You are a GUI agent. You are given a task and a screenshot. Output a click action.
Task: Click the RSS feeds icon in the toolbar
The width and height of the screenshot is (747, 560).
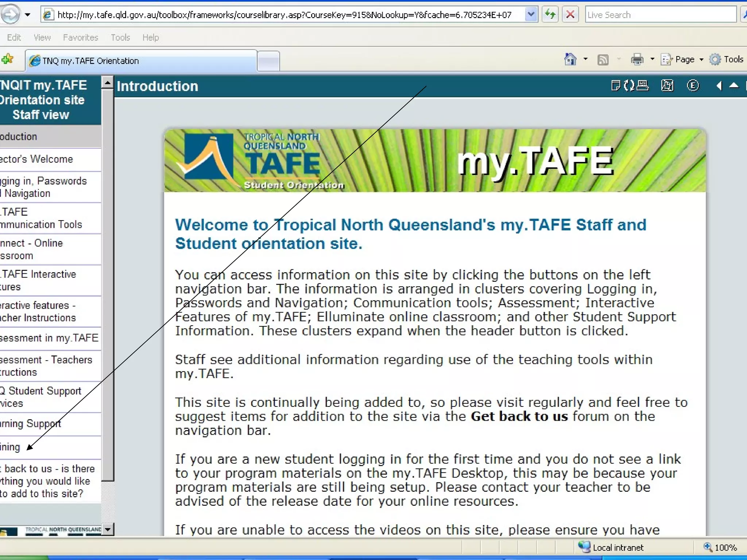pos(603,59)
